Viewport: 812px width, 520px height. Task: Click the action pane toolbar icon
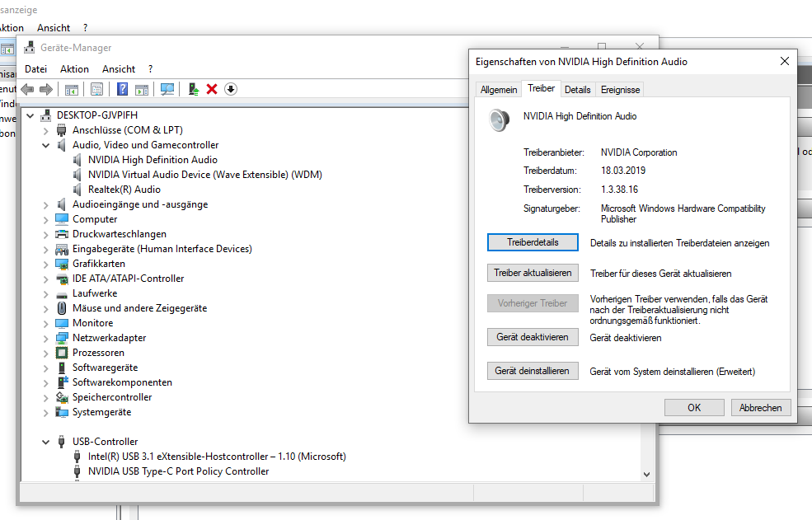coord(141,89)
